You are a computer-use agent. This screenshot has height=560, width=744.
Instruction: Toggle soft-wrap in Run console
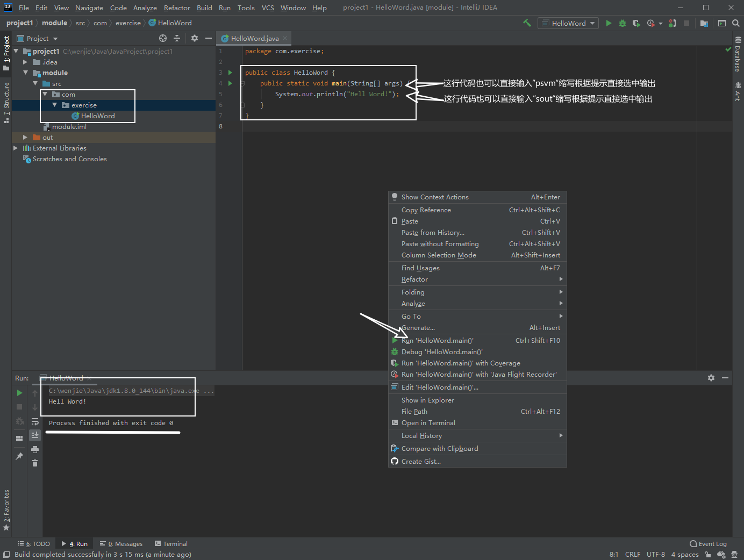[x=35, y=421]
